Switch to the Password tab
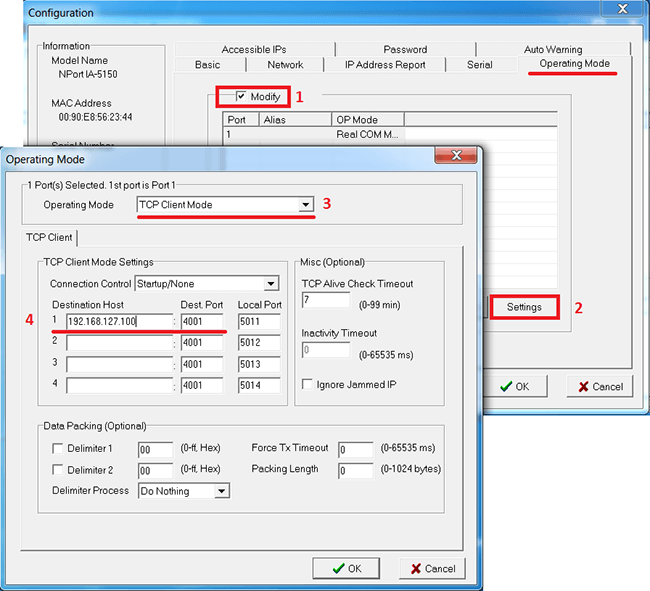 coord(405,49)
